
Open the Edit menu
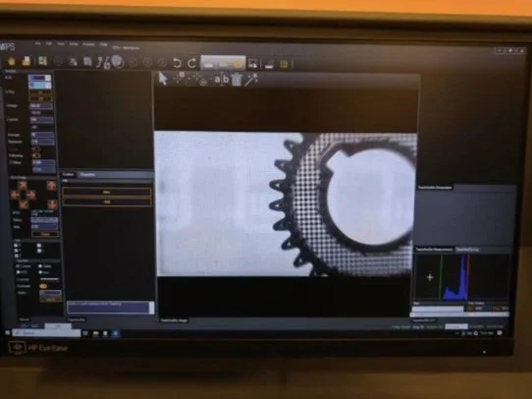[x=49, y=43]
